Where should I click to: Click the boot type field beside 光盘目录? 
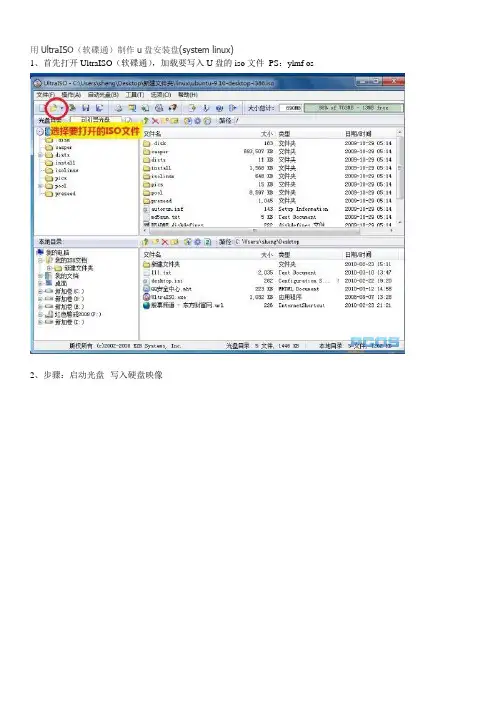pos(95,120)
